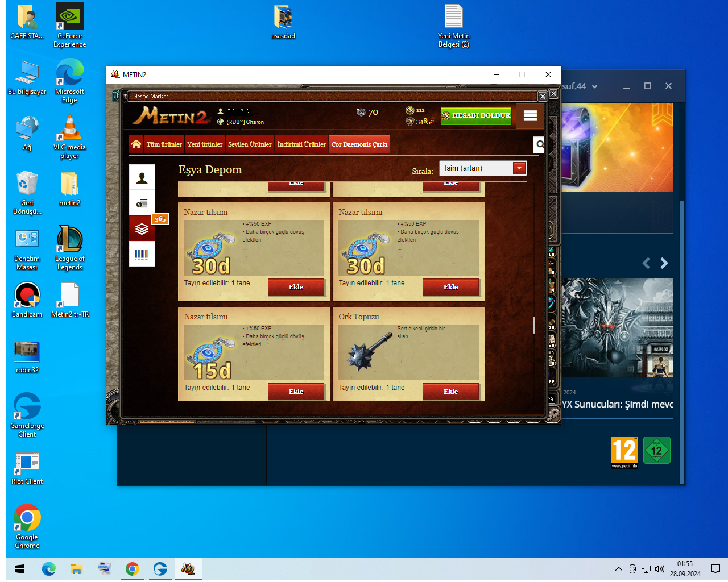Click Ekle on the 15d Nazar tılsımı
Screen dimensions: 728x582
[296, 392]
